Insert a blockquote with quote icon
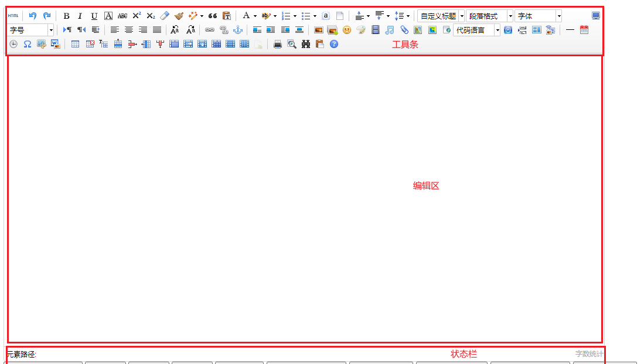 (212, 16)
